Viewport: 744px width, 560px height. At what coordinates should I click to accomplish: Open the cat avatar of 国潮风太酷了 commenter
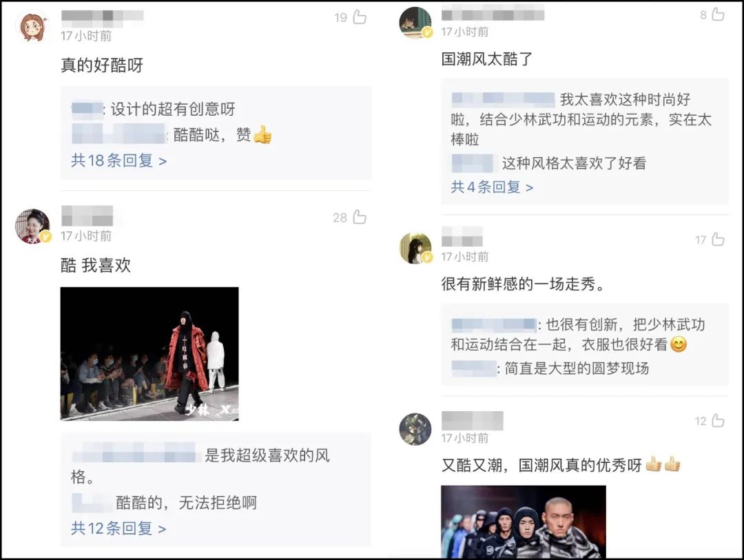click(x=415, y=22)
